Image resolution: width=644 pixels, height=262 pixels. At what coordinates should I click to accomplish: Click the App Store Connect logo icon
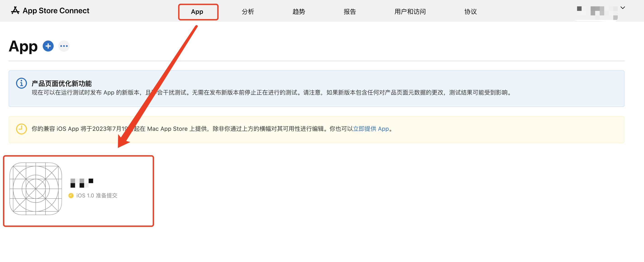click(15, 10)
